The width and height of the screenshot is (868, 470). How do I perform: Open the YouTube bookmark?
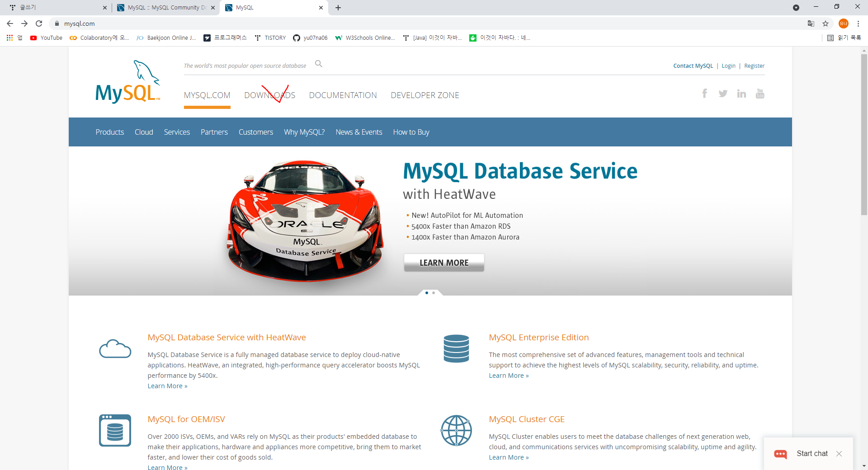pos(46,38)
